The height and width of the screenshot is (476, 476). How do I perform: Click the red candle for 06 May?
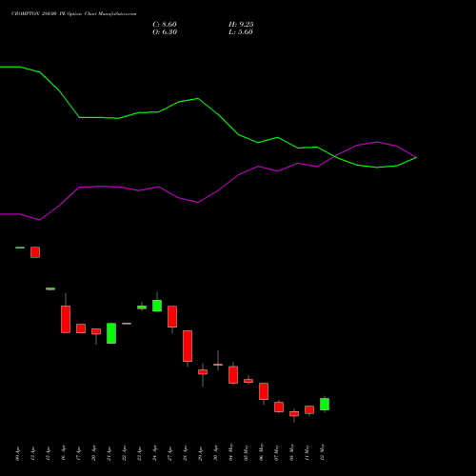(x=264, y=391)
